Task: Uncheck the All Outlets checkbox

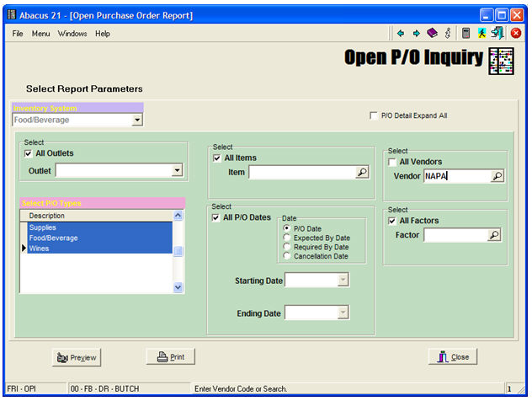Action: [29, 153]
